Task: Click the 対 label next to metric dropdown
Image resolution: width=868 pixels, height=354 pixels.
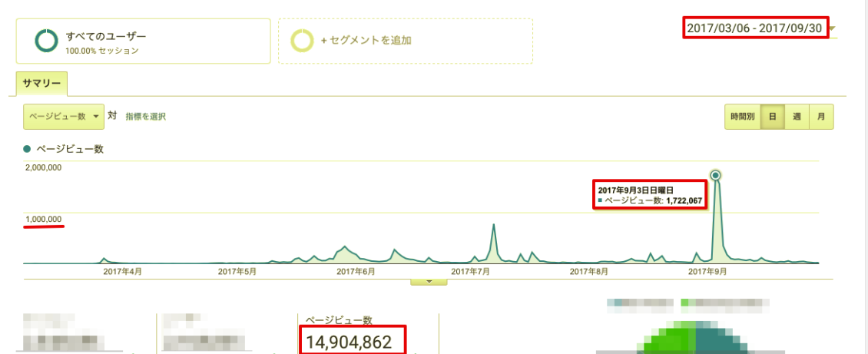Action: pyautogui.click(x=112, y=116)
